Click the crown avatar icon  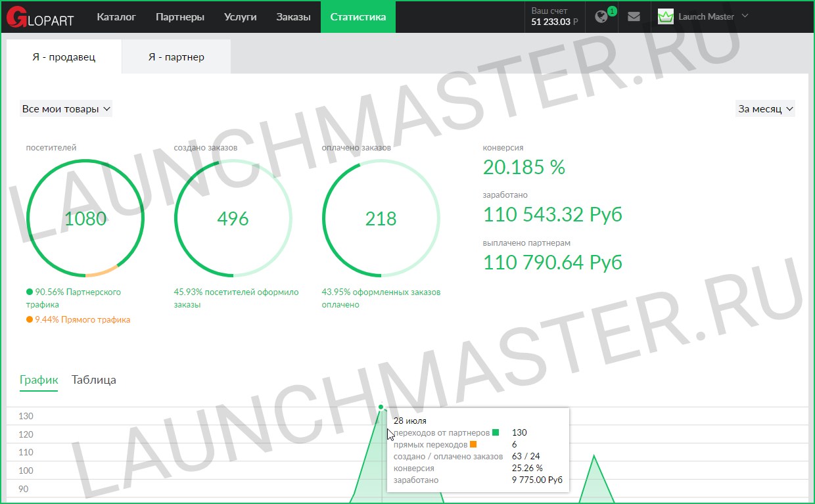click(666, 16)
